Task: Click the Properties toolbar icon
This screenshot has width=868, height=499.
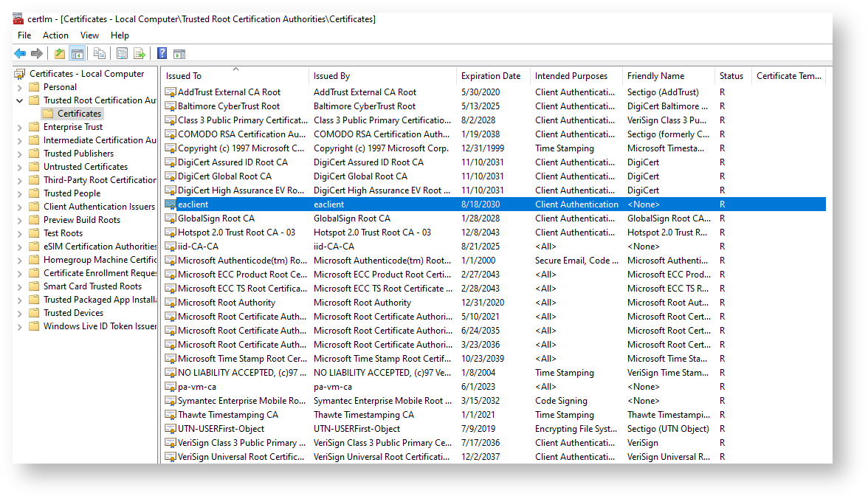Action: [123, 53]
